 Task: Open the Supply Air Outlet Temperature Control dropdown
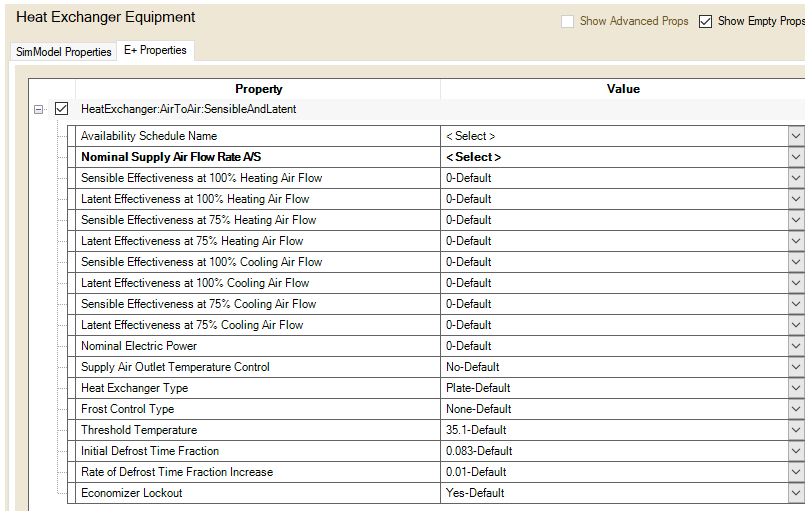tap(796, 367)
